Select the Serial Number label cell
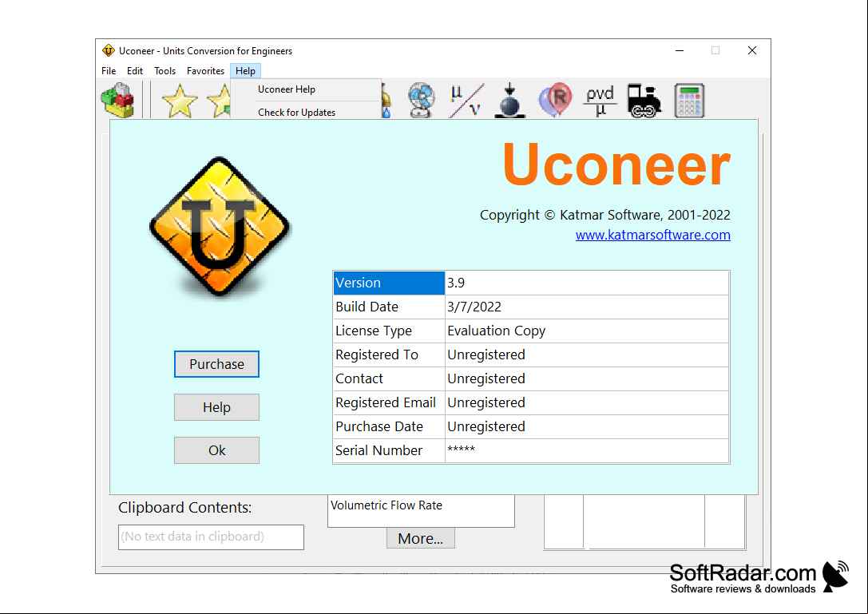Viewport: 868px width, 614px height. (x=389, y=450)
